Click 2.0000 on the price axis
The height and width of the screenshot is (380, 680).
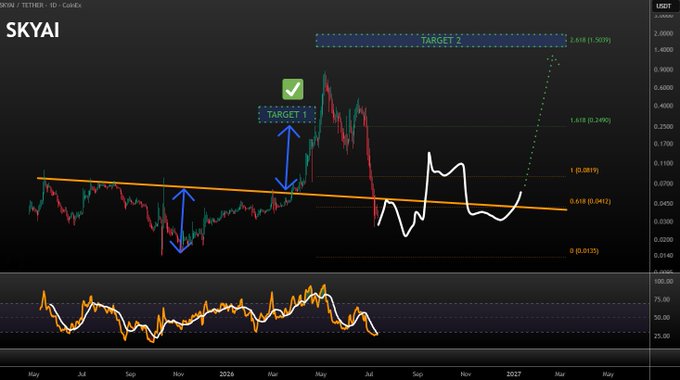coord(664,33)
